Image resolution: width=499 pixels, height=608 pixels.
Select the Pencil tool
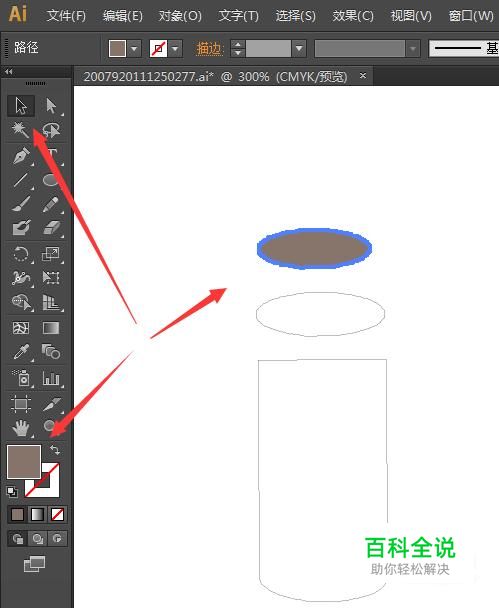click(x=51, y=204)
